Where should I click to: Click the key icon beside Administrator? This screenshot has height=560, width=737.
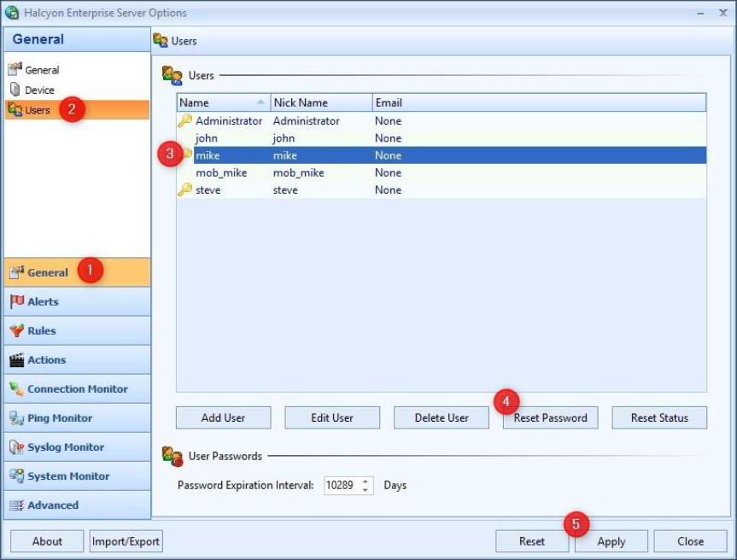click(185, 121)
